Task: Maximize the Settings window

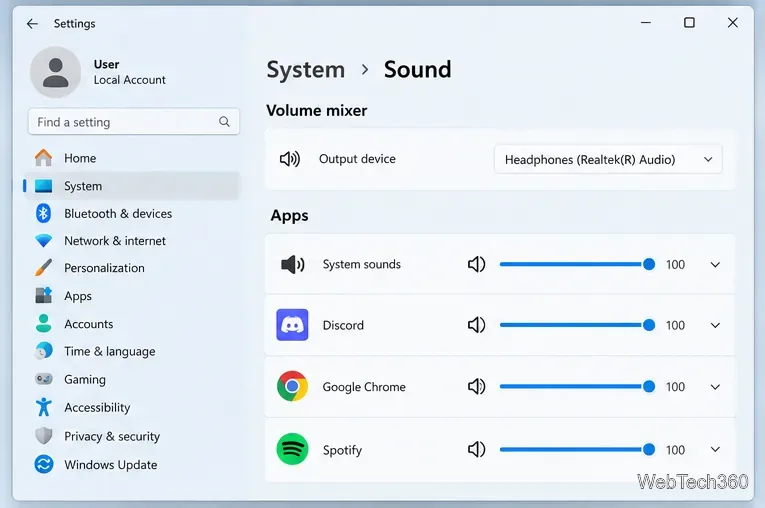Action: pyautogui.click(x=689, y=23)
